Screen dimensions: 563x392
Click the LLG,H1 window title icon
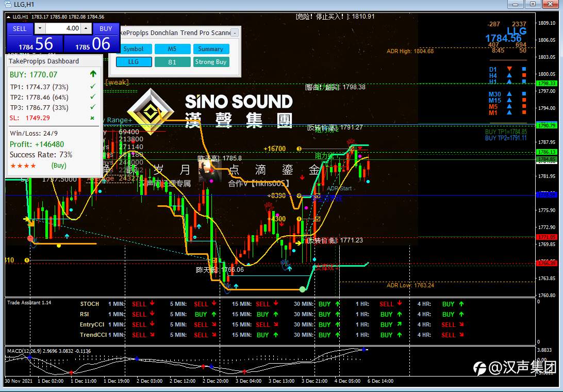tap(8, 4)
